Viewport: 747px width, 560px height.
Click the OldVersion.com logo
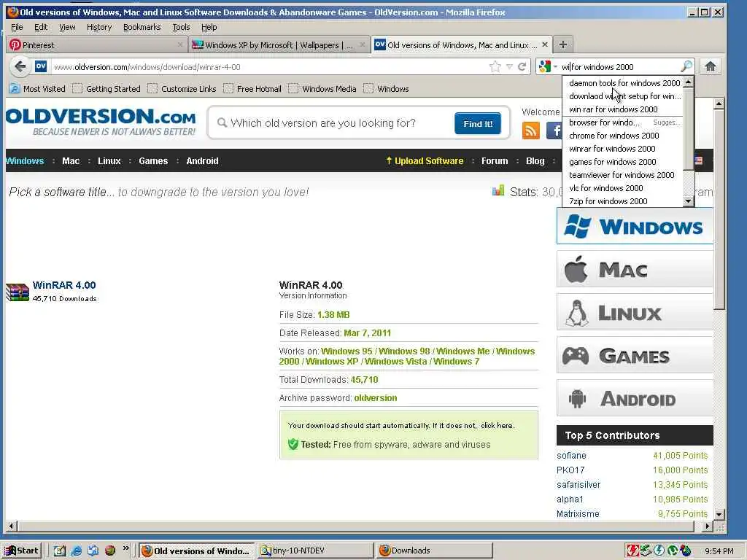[101, 122]
